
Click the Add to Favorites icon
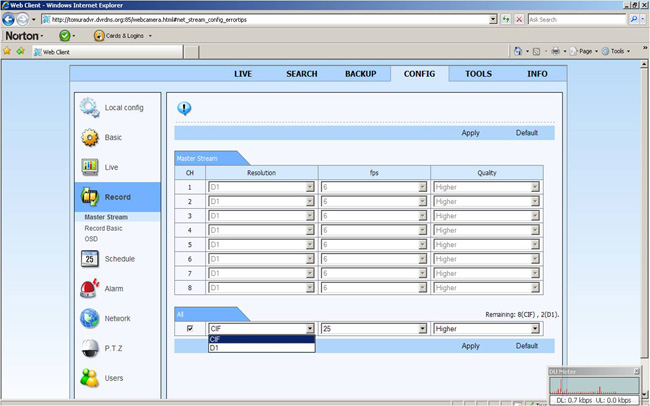(20, 51)
